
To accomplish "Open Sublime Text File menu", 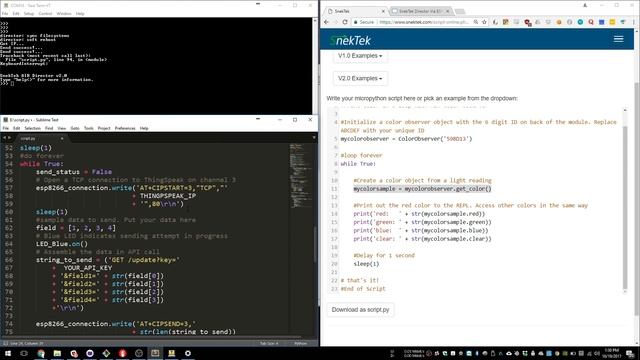I will pos(6,128).
